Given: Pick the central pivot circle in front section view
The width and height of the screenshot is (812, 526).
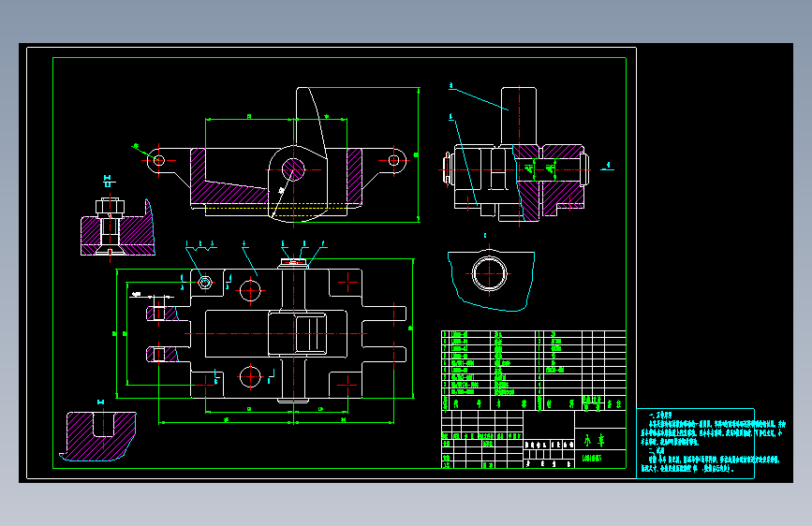Looking at the screenshot, I should [x=293, y=169].
